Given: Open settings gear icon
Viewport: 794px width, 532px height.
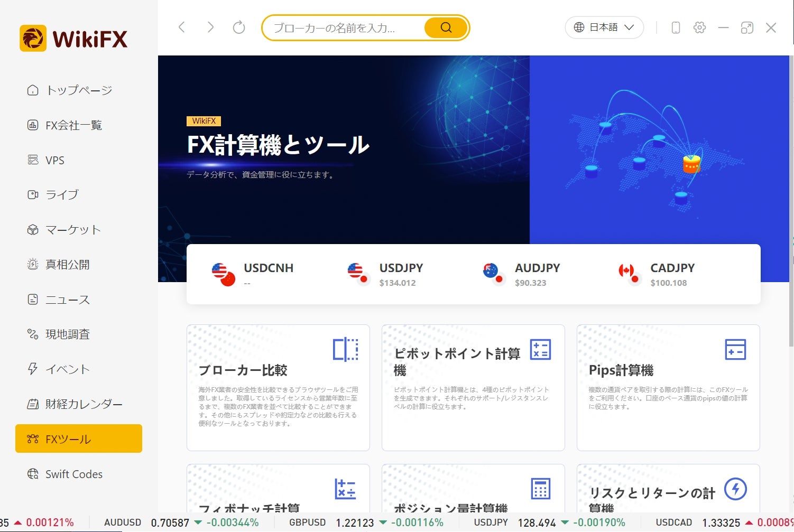Looking at the screenshot, I should point(699,27).
